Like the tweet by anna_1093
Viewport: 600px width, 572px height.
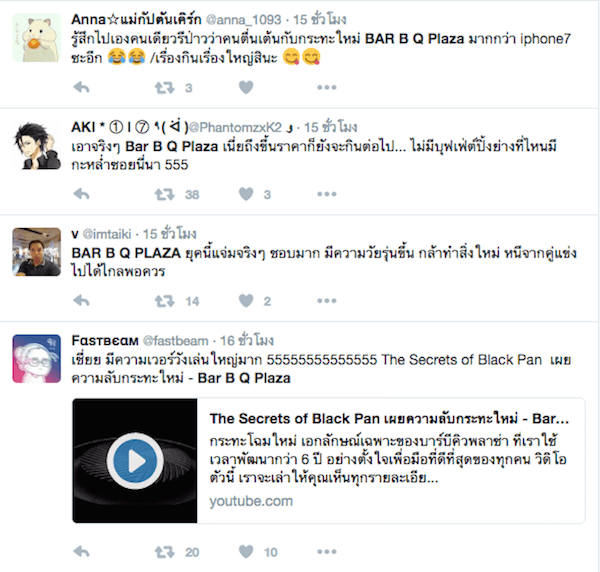[246, 88]
